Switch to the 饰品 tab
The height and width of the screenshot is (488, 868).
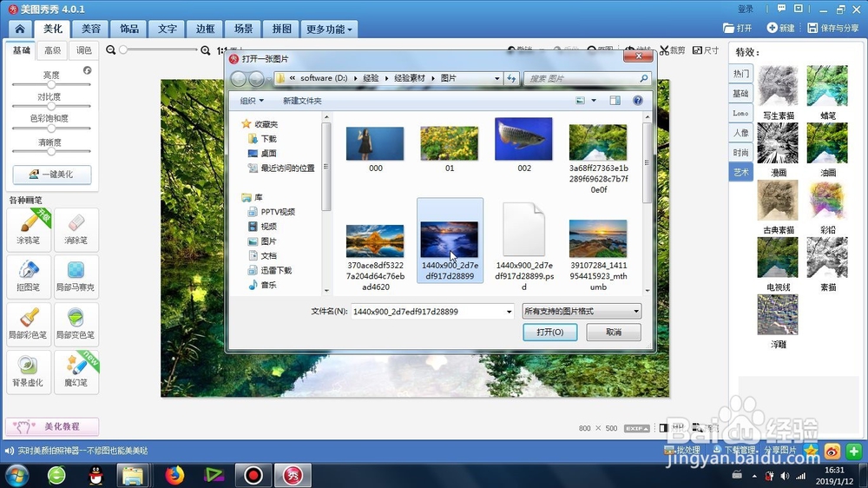[129, 29]
